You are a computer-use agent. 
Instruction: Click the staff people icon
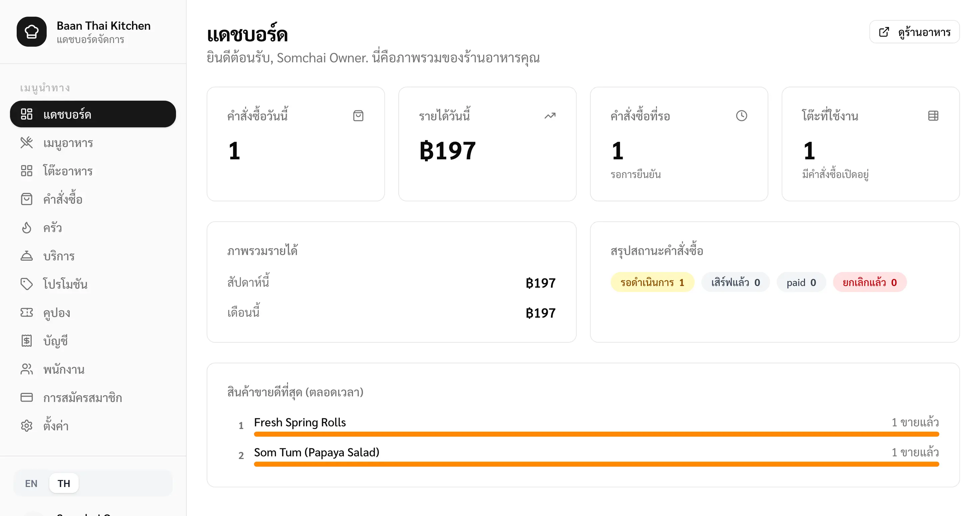pos(27,369)
